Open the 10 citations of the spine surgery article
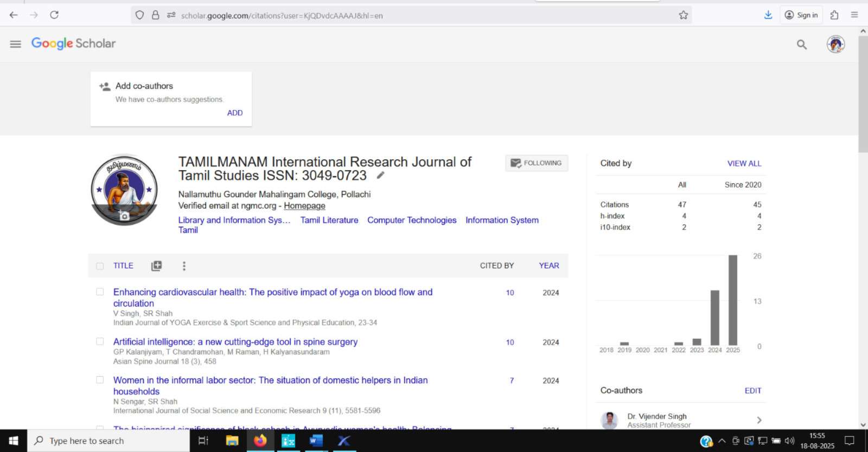Screen dimensions: 868x452 (510, 343)
